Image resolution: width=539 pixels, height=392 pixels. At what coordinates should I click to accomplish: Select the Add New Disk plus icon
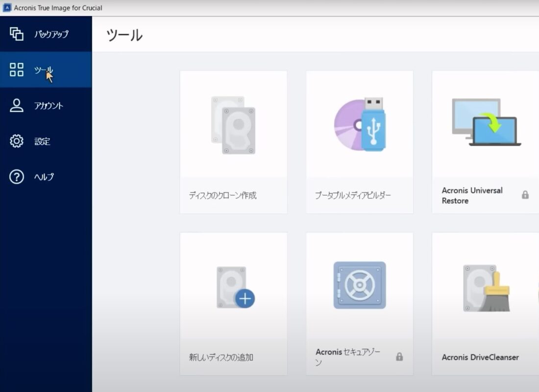235,287
